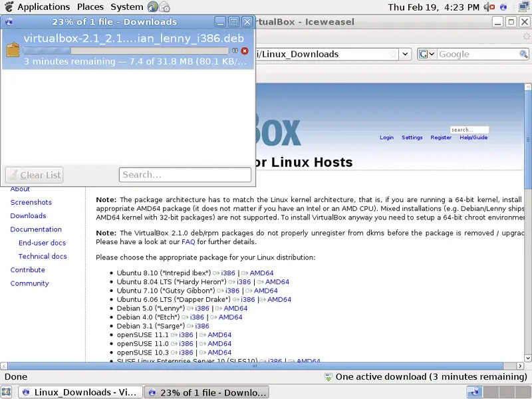
Task: Click the GNOME foot logo icon
Action: [9, 7]
